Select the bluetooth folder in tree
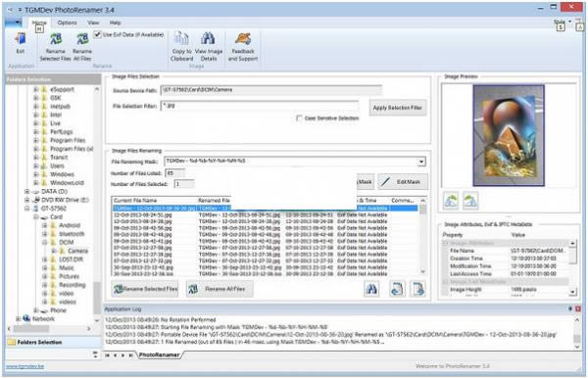 point(72,234)
